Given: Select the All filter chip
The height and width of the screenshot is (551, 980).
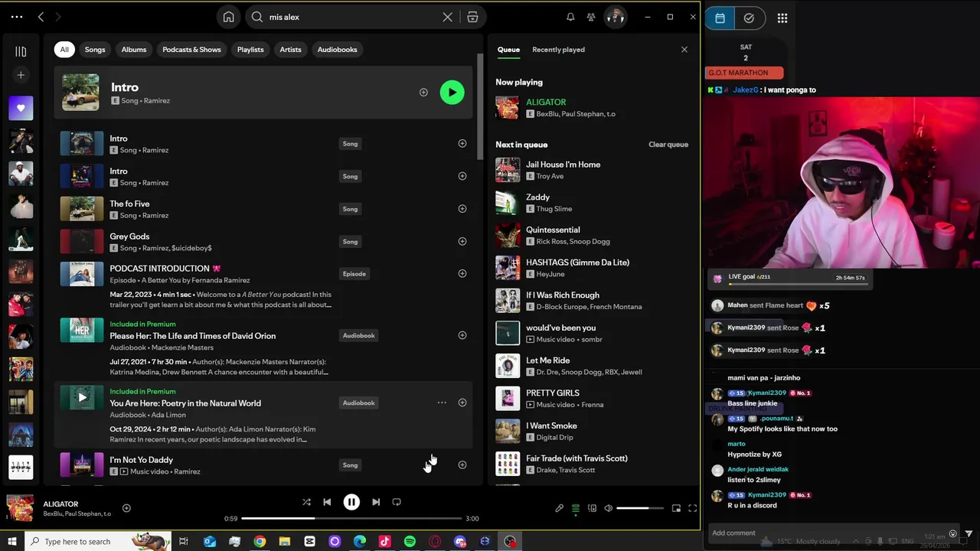Looking at the screenshot, I should [x=64, y=50].
